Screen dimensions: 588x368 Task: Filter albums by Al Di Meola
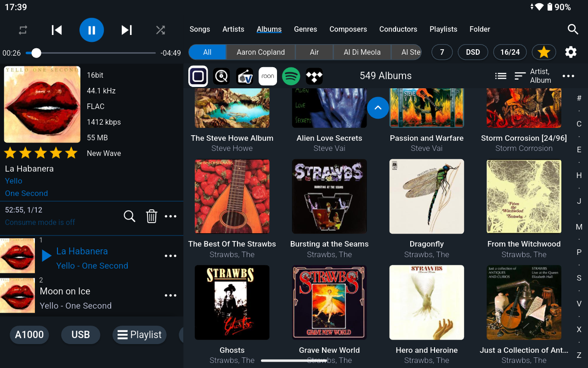tap(362, 52)
